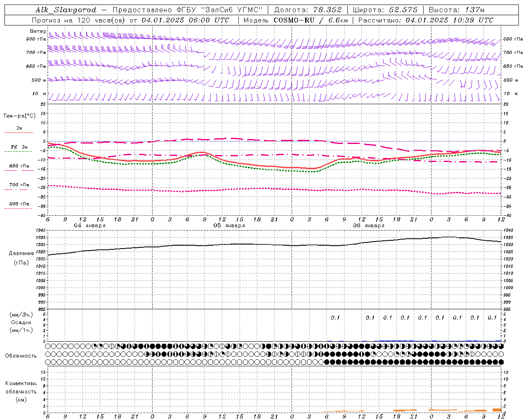Click the Td 2м dew point legend label
Screen dimensions: 525x420
[x=19, y=147]
